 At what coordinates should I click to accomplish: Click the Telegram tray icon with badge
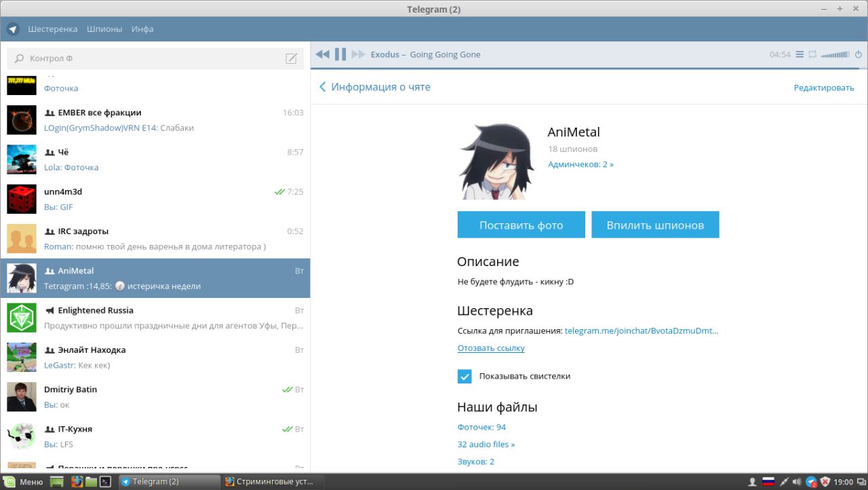(x=811, y=482)
